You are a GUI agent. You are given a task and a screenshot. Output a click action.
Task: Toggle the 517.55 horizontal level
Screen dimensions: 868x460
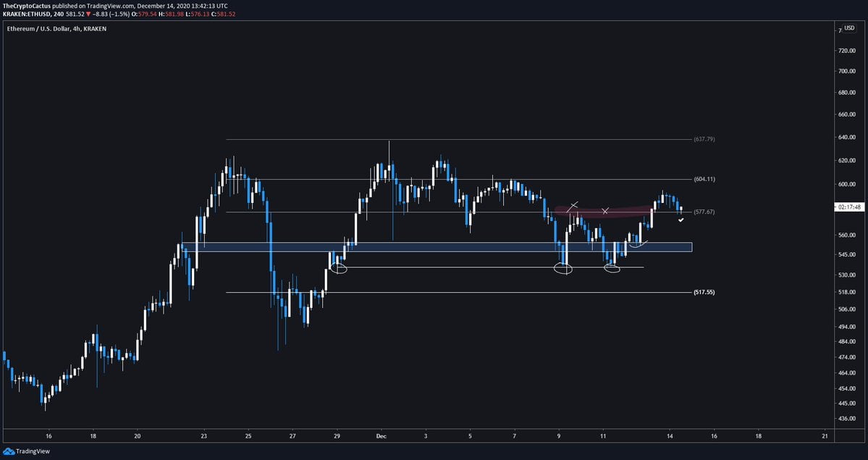pos(703,292)
